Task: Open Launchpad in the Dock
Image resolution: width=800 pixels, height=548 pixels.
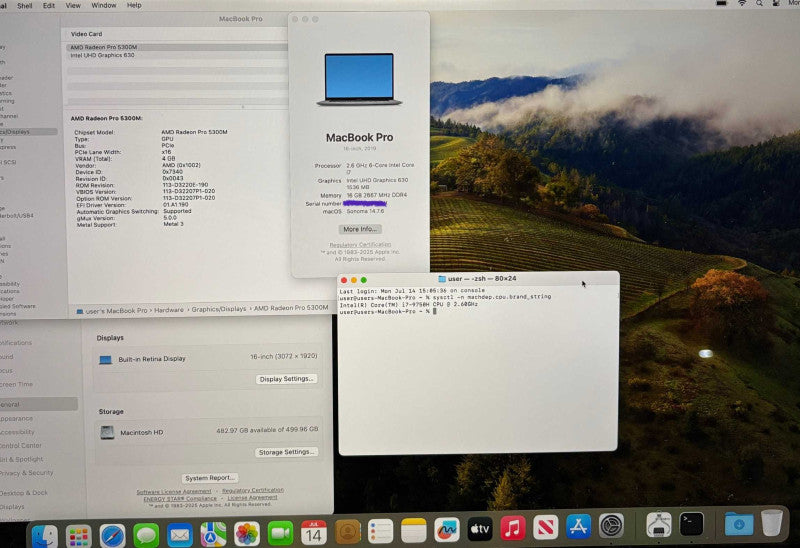Action: [x=79, y=536]
